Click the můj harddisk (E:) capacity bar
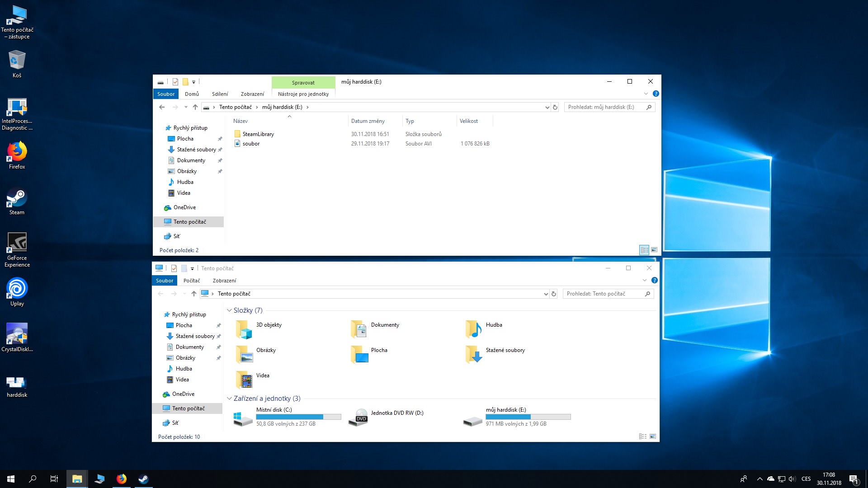Screen dimensions: 868x488 coord(528,417)
